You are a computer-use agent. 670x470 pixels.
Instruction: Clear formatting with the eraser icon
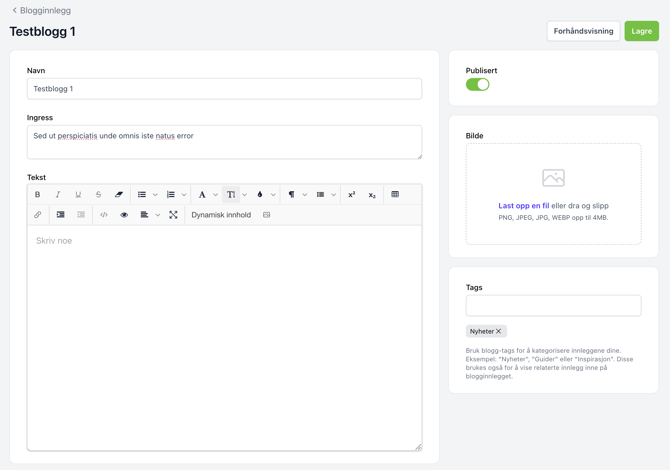pyautogui.click(x=119, y=195)
